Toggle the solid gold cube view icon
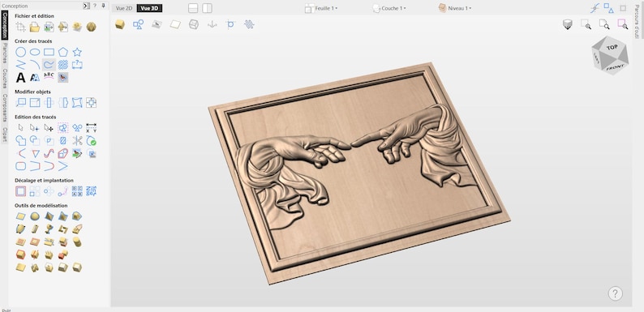 point(119,24)
